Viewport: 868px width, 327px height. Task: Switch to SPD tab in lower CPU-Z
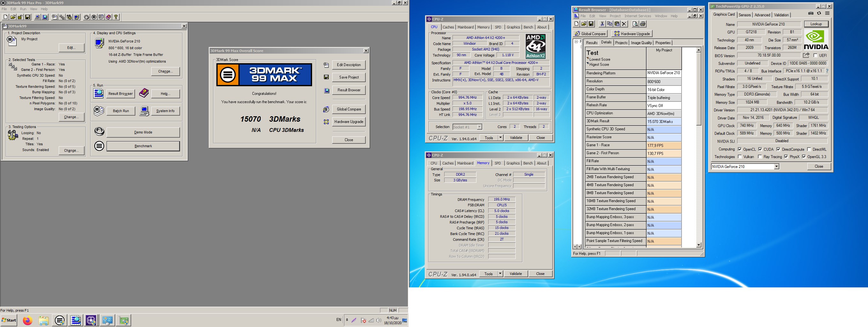tap(498, 163)
